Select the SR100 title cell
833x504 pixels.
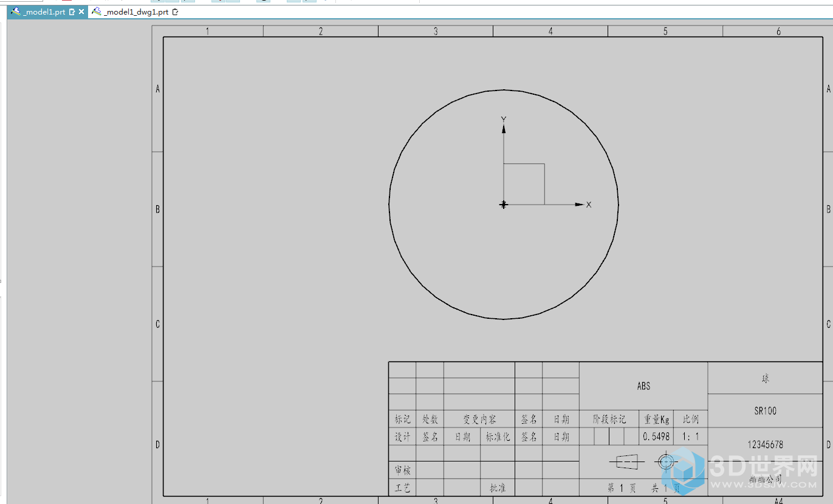click(x=765, y=410)
